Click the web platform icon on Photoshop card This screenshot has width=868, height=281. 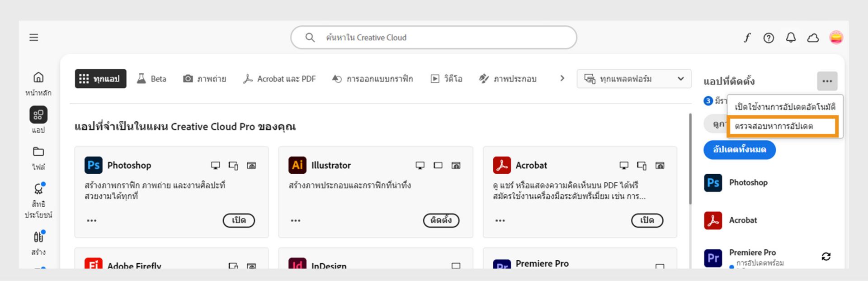pos(251,166)
